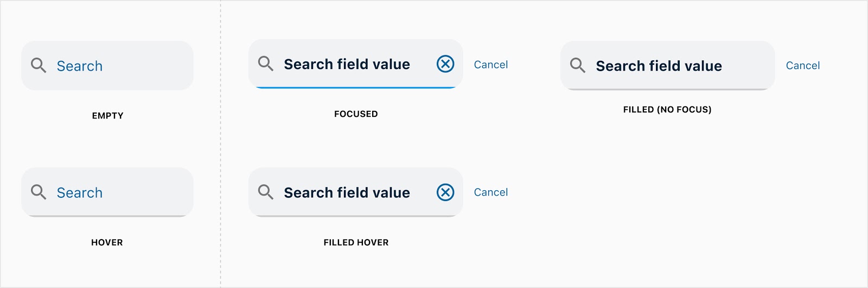Click magnifier icon in Empty search field
The height and width of the screenshot is (288, 868).
[x=39, y=65]
